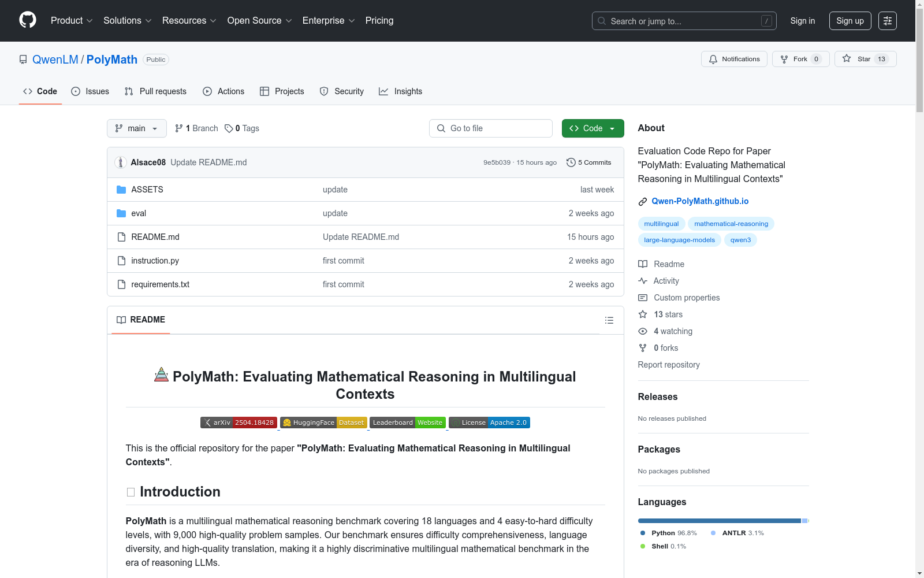
Task: Click the GitHub logo icon
Action: 27,20
